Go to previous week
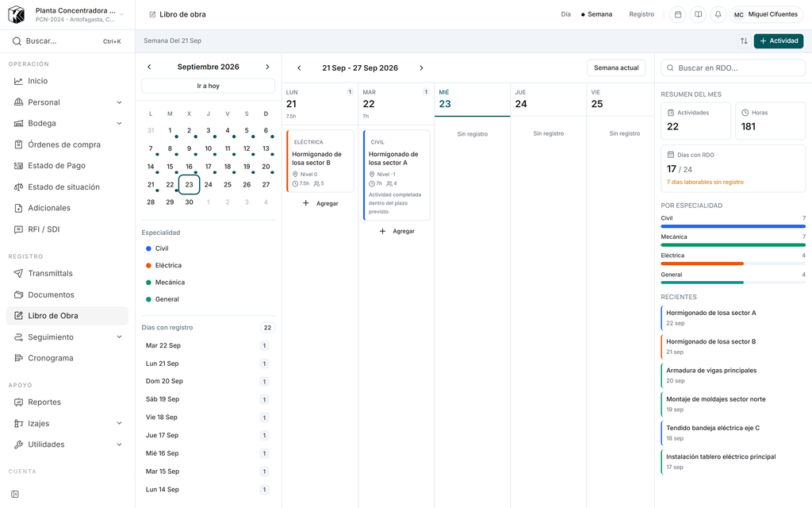The image size is (812, 508). [x=299, y=68]
